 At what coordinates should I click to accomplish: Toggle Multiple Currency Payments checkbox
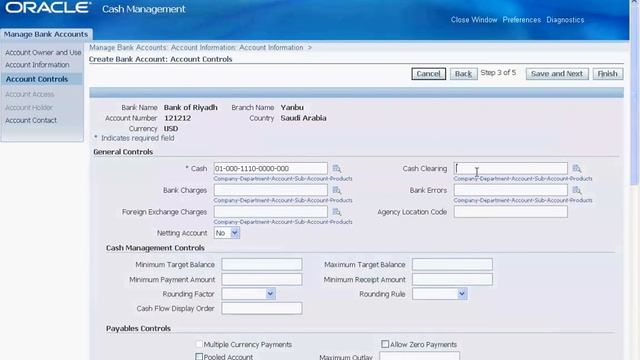pos(199,344)
